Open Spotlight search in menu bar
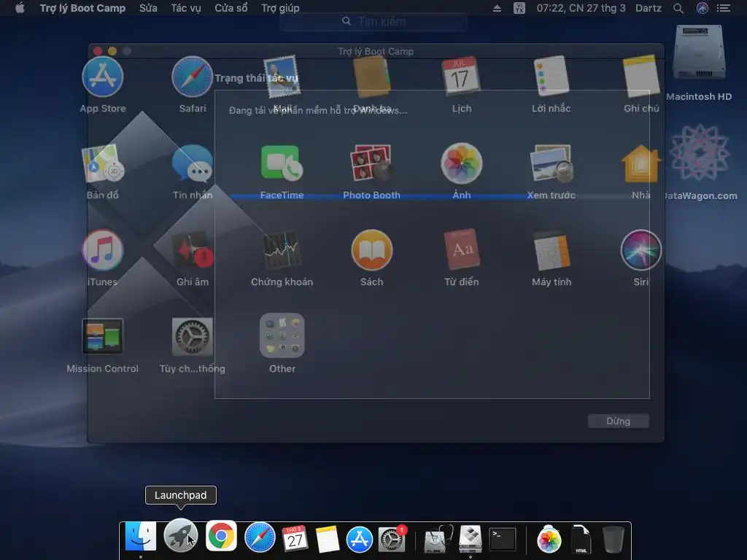747x560 pixels. [x=678, y=8]
